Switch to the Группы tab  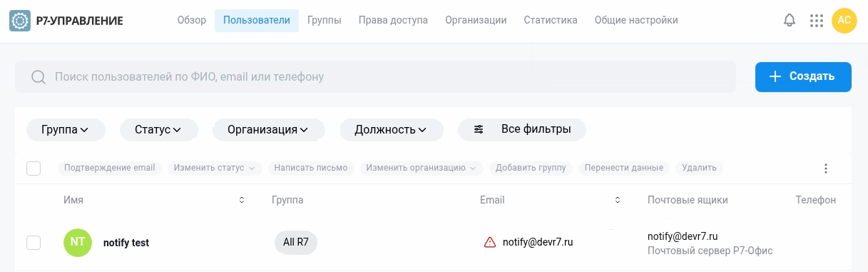click(x=325, y=20)
